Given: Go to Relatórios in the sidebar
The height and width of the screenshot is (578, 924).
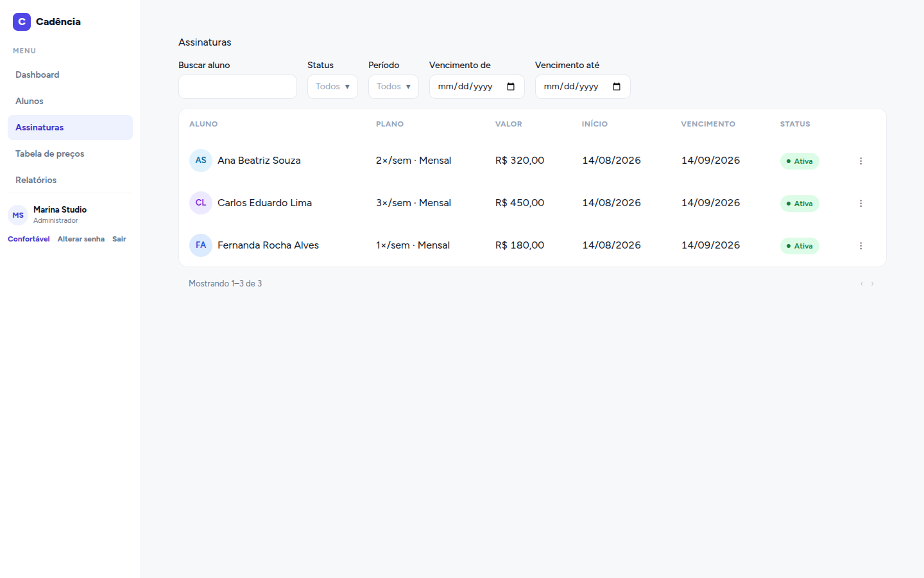Looking at the screenshot, I should pyautogui.click(x=70, y=180).
